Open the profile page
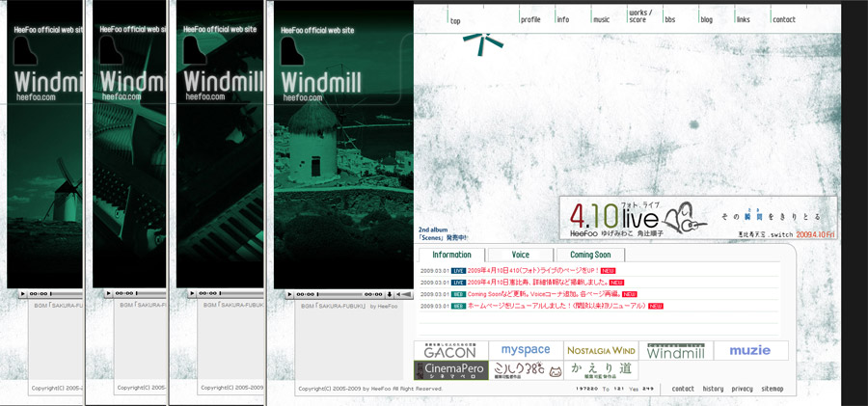Screen dimensions: 868x406 tap(529, 19)
